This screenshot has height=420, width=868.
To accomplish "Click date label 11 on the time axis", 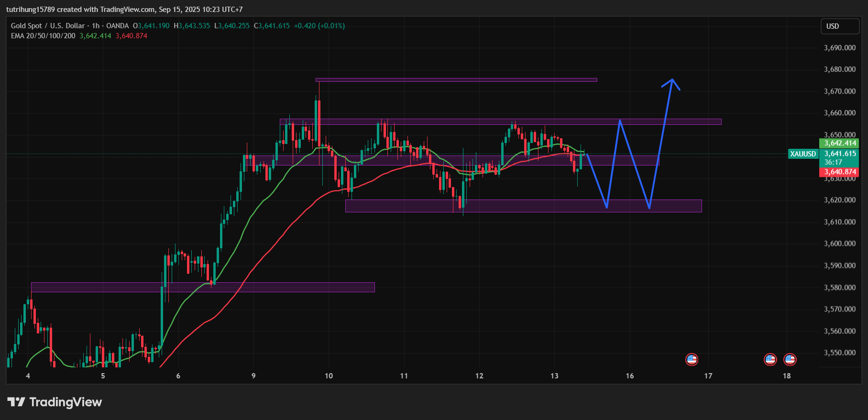I will [x=404, y=376].
